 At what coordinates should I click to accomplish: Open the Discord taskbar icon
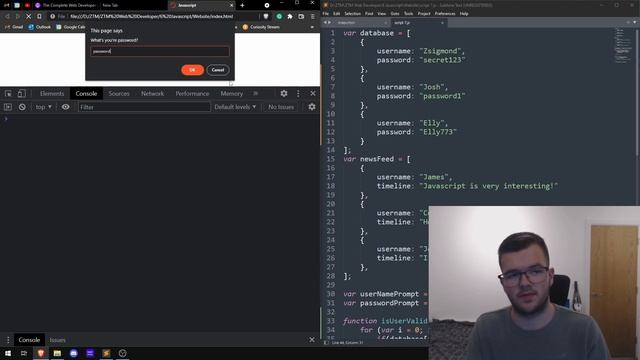(73, 353)
